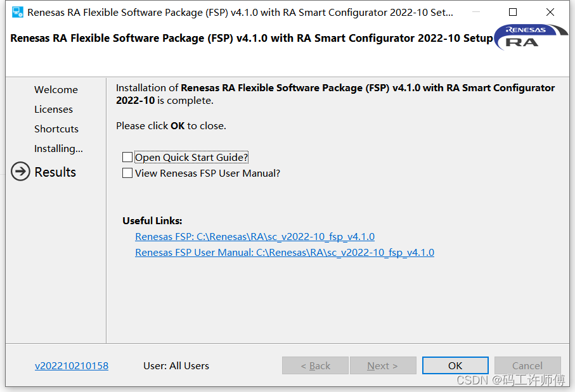Screen dimensions: 575x392
Task: Click the arrow icon beside Results
Action: pyautogui.click(x=20, y=172)
